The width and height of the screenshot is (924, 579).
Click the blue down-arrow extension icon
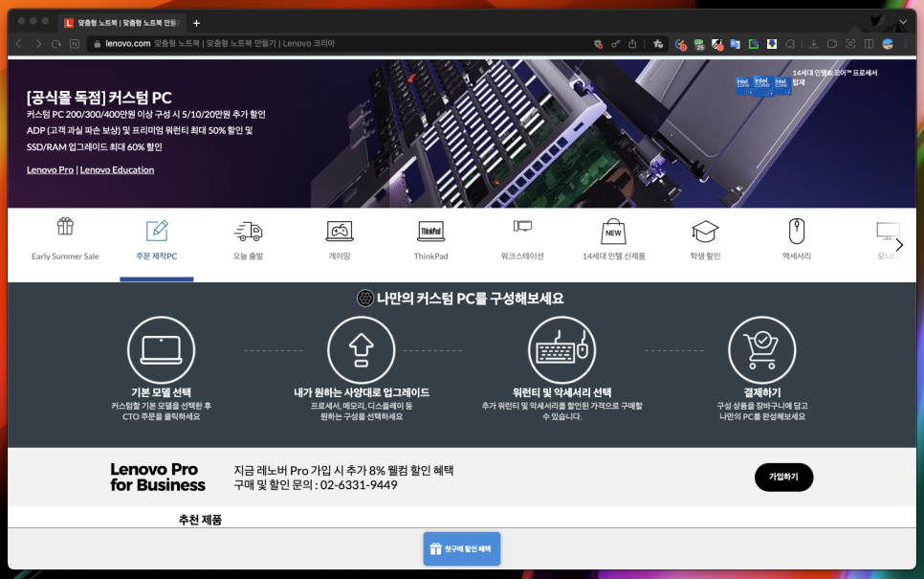pos(771,44)
